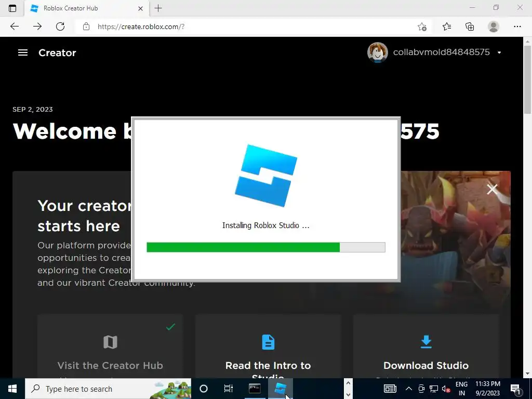Click the Read the Intro document icon

(x=268, y=342)
